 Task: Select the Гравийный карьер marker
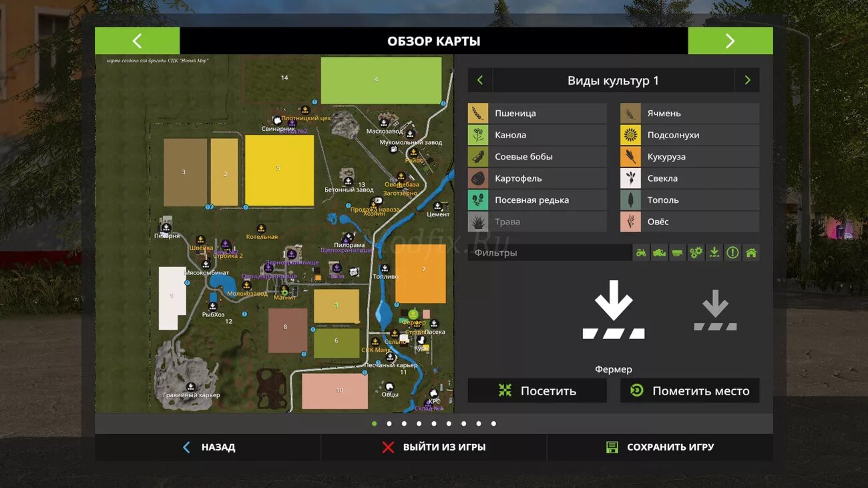click(191, 387)
